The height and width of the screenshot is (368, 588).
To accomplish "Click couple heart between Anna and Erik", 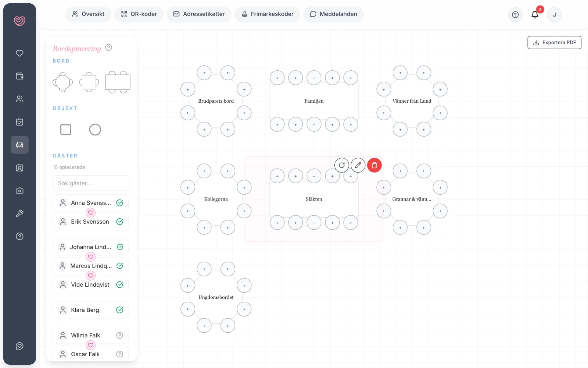I will pos(90,213).
